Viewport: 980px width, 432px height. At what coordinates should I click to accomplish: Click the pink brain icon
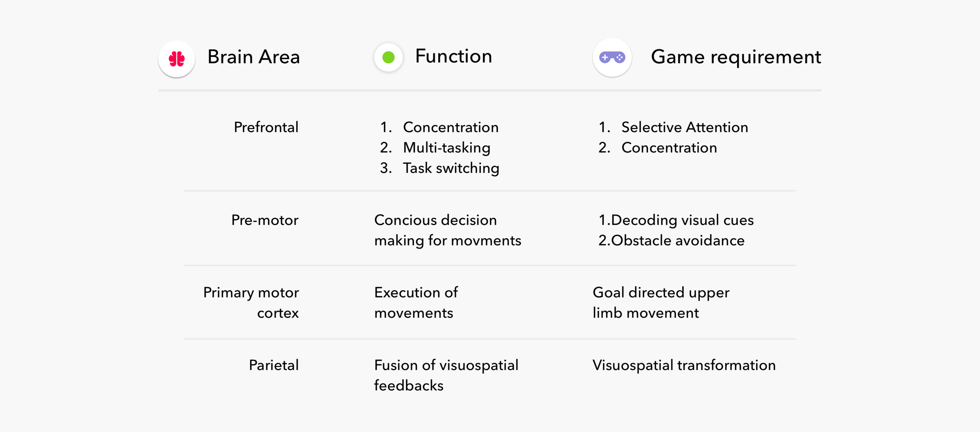[176, 59]
